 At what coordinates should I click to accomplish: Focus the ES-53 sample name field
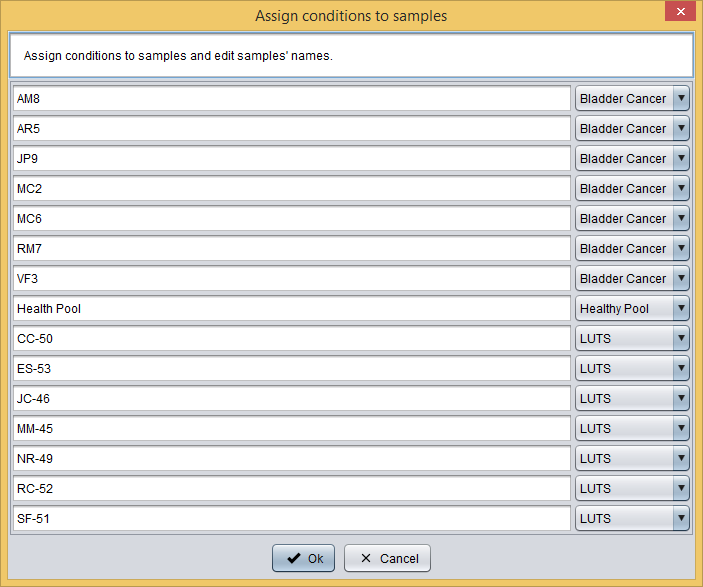[x=291, y=369]
